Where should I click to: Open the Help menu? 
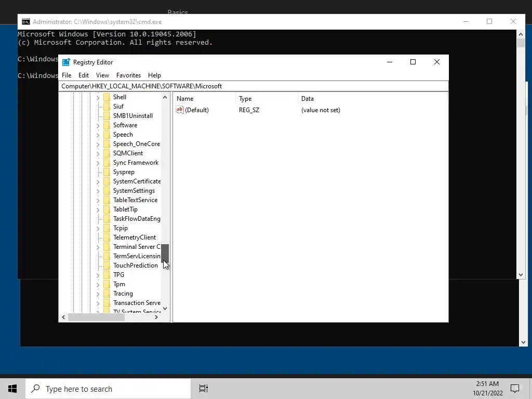154,75
